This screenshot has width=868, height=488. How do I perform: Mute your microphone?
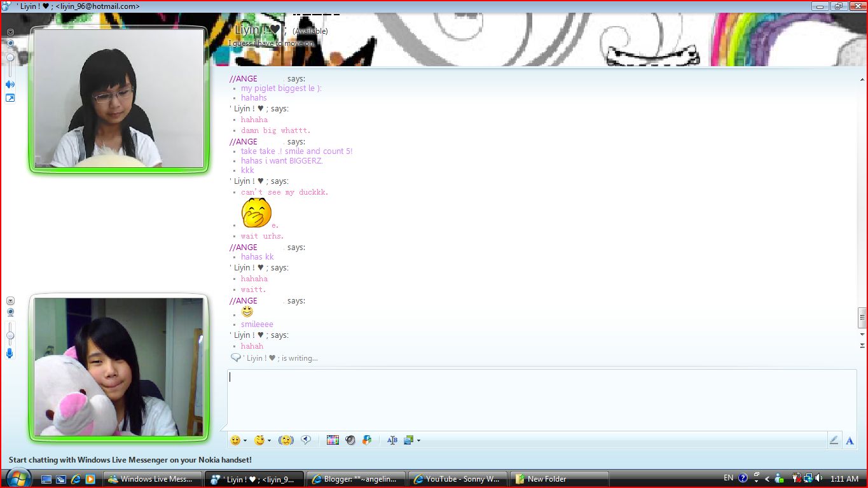(x=10, y=353)
